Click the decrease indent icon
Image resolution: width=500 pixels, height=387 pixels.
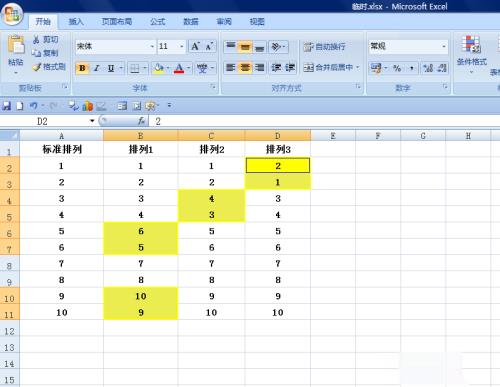[276, 68]
